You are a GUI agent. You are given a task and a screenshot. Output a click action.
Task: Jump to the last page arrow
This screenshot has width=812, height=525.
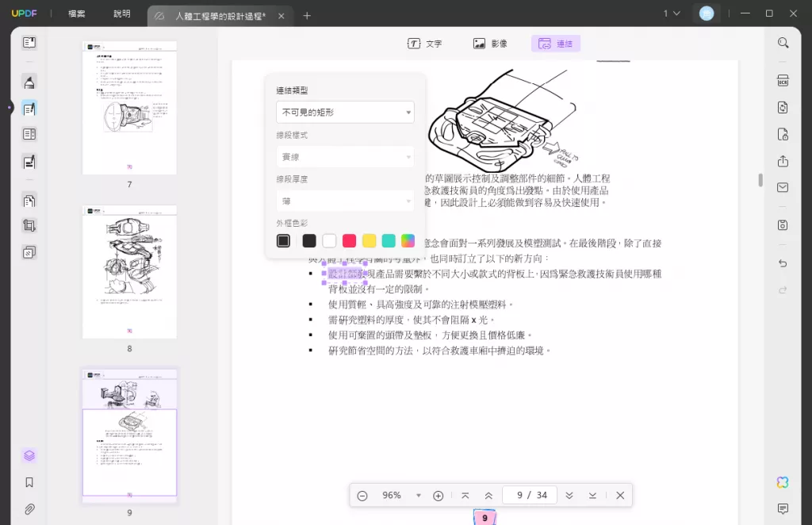point(592,496)
